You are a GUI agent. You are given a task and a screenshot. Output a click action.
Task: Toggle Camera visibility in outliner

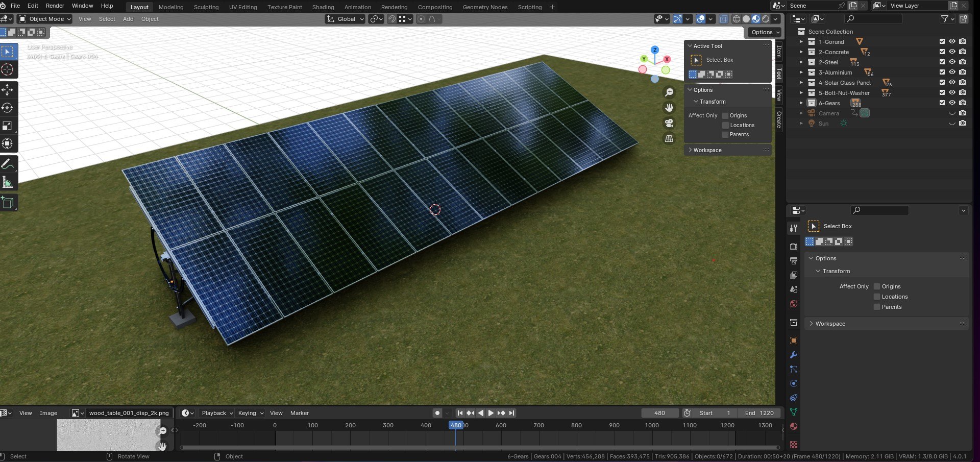(x=952, y=113)
